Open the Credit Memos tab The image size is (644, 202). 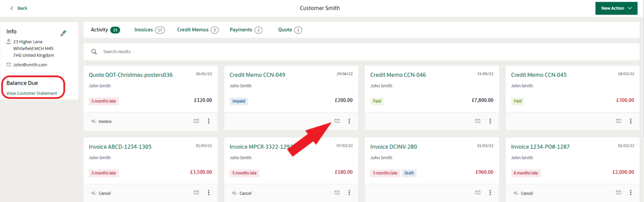[197, 30]
